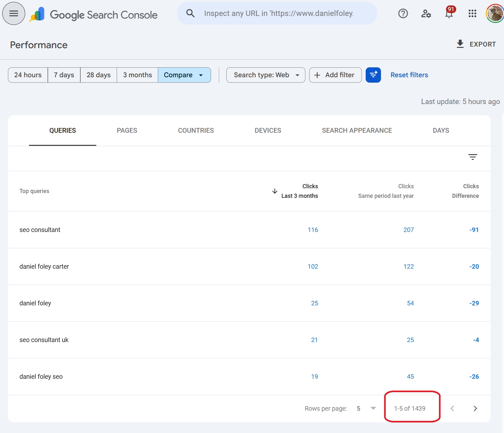Click the 45 clicks last year value

410,377
